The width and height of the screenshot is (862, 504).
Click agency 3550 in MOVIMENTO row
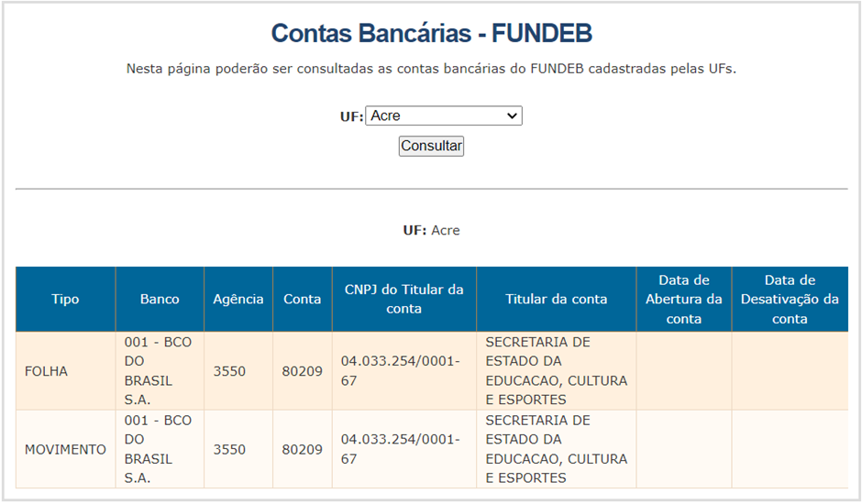click(229, 450)
